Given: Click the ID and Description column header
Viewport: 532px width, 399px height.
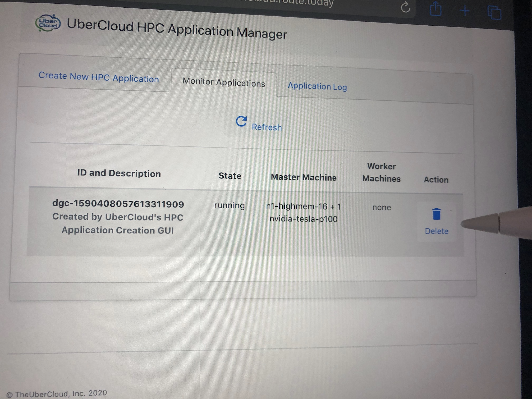Looking at the screenshot, I should (x=119, y=173).
